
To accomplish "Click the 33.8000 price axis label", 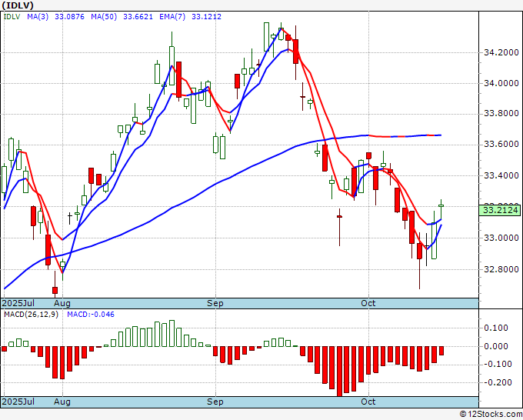I will (501, 113).
